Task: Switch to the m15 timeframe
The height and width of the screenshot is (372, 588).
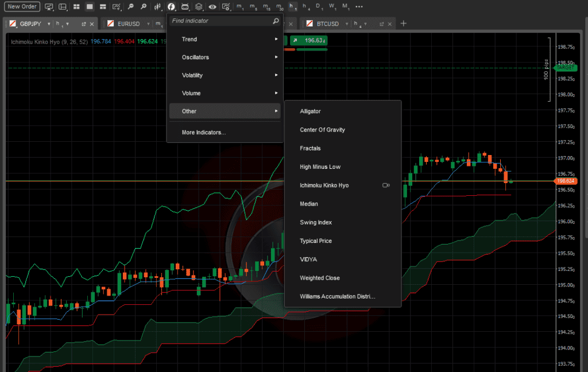Action: click(x=266, y=6)
